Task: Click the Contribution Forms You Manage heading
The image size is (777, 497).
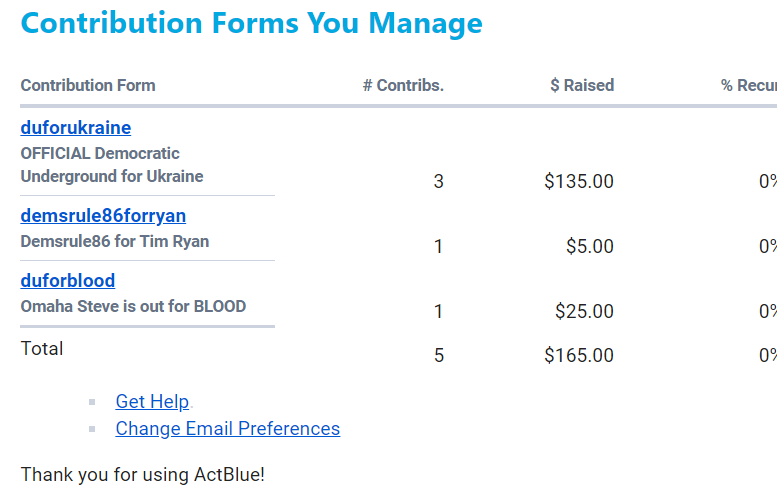Action: click(x=251, y=23)
